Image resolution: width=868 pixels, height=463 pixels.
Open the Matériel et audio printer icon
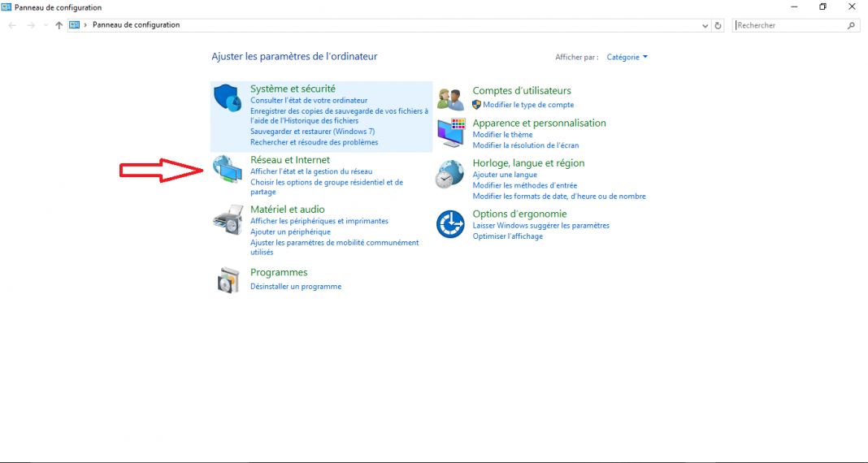click(x=228, y=219)
